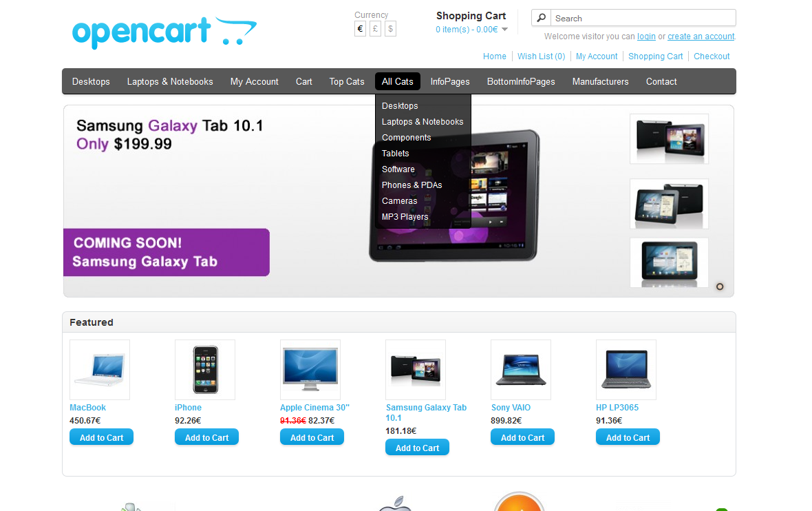Open the Sony VAIO title link

pyautogui.click(x=511, y=407)
